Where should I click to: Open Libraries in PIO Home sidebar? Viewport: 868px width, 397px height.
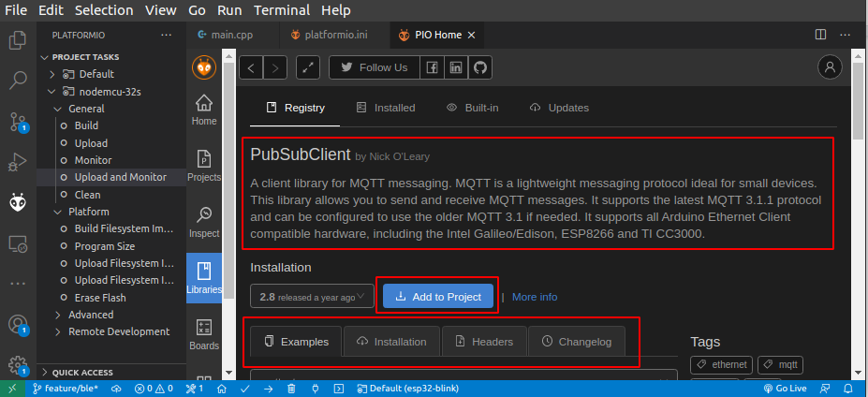coord(204,278)
